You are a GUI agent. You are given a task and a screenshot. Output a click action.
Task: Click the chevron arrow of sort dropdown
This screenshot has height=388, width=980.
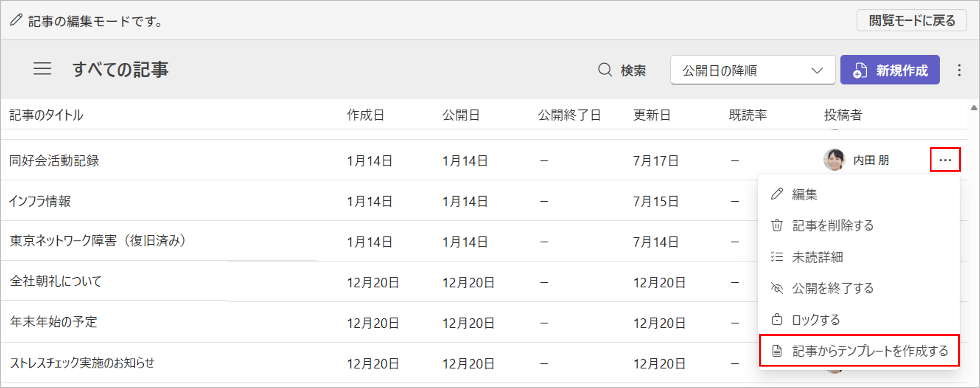pos(817,71)
